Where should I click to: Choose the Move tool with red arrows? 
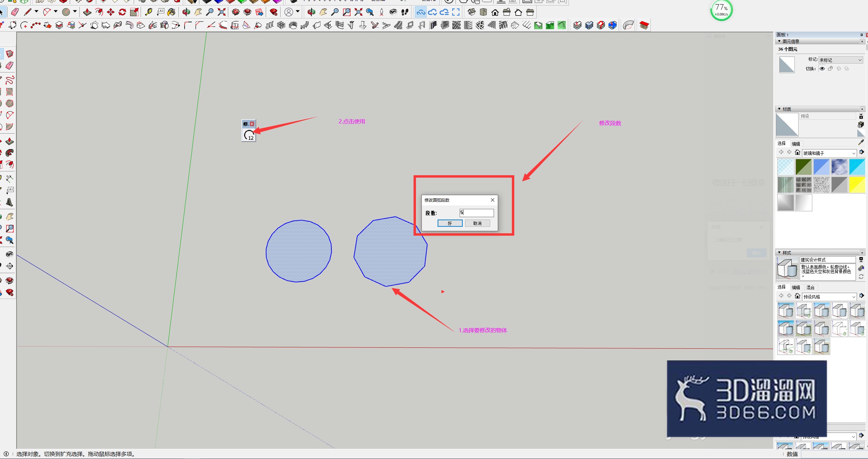click(111, 12)
